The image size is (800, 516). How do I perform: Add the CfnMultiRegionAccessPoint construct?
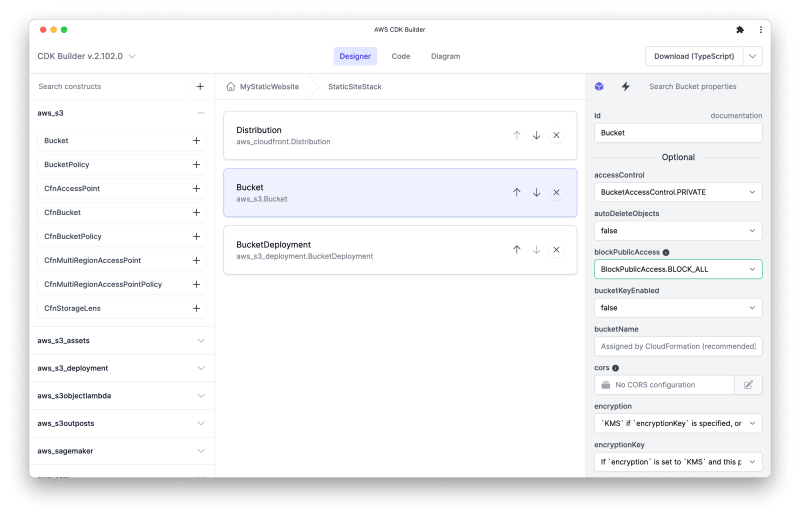[196, 260]
